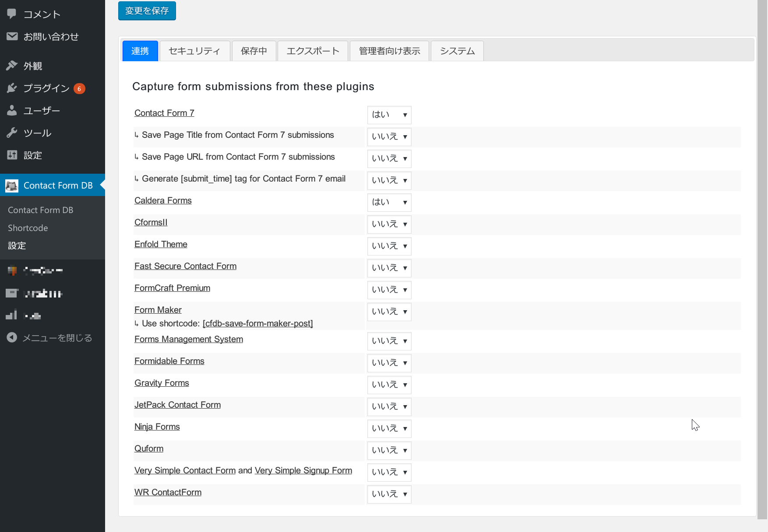Image resolution: width=768 pixels, height=532 pixels.
Task: Open Contact Form DB submenu item
Action: click(41, 210)
